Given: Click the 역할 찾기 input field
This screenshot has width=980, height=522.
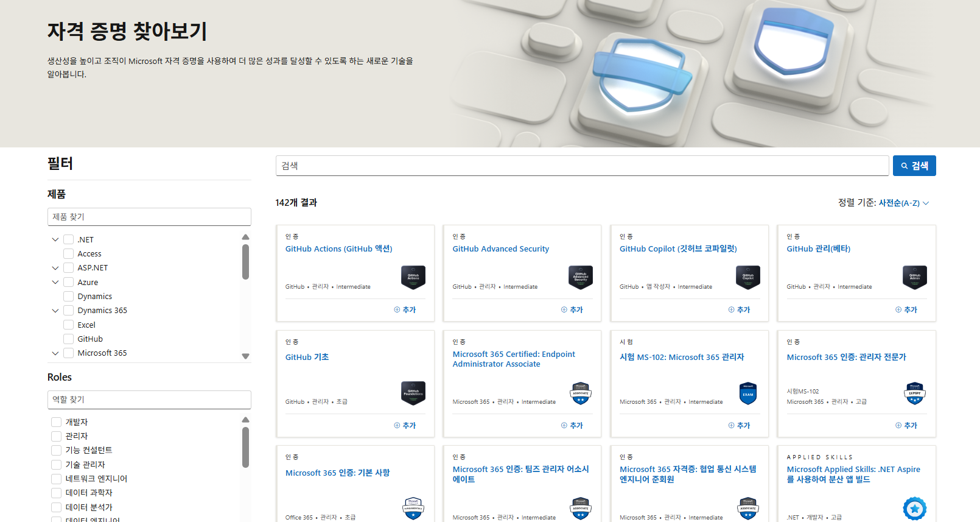Looking at the screenshot, I should point(149,400).
